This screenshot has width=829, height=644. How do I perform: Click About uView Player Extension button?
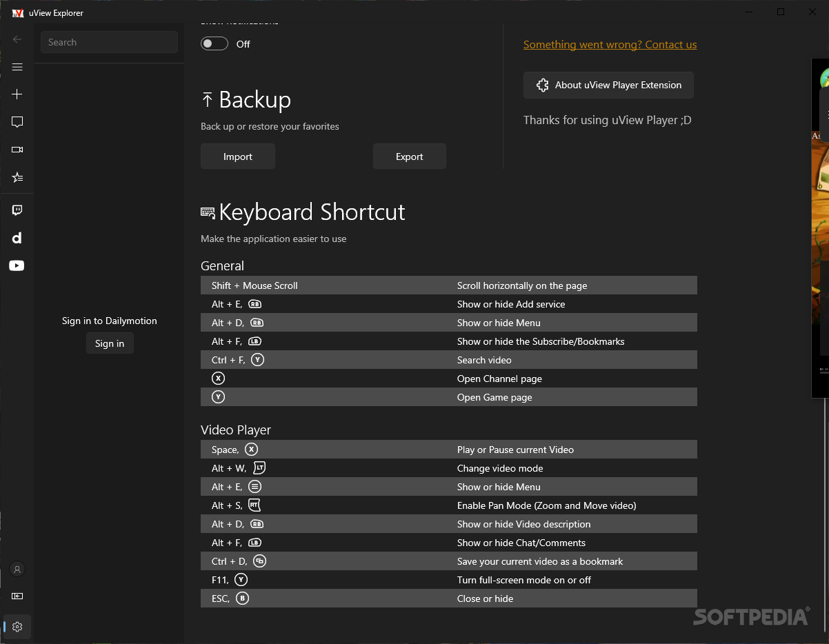608,85
